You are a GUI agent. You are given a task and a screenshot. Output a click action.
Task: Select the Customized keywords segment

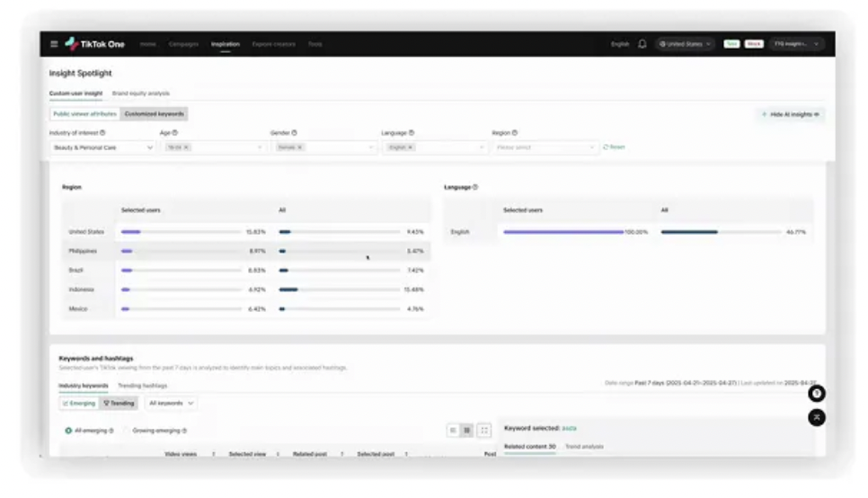(154, 114)
